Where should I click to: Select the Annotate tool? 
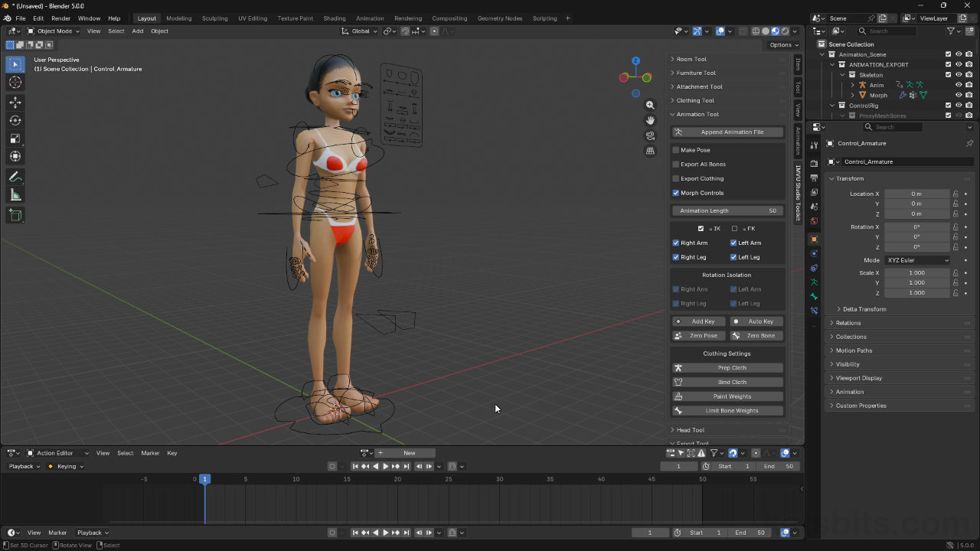click(x=15, y=175)
